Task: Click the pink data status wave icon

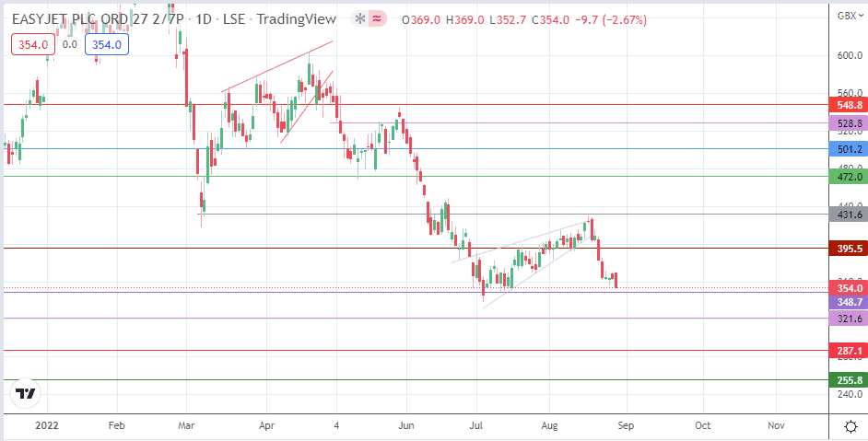Action: pyautogui.click(x=377, y=19)
